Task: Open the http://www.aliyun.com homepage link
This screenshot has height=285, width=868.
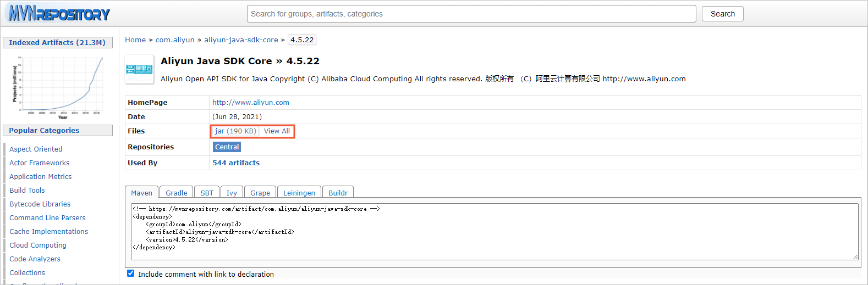Action: point(251,103)
